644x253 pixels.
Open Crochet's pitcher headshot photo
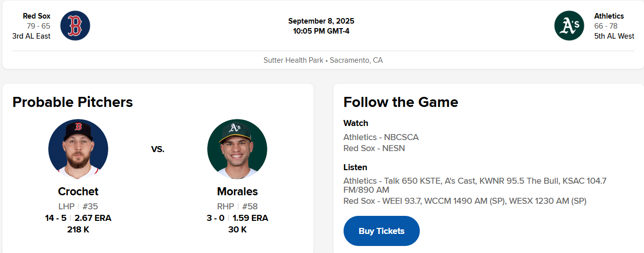click(x=78, y=149)
